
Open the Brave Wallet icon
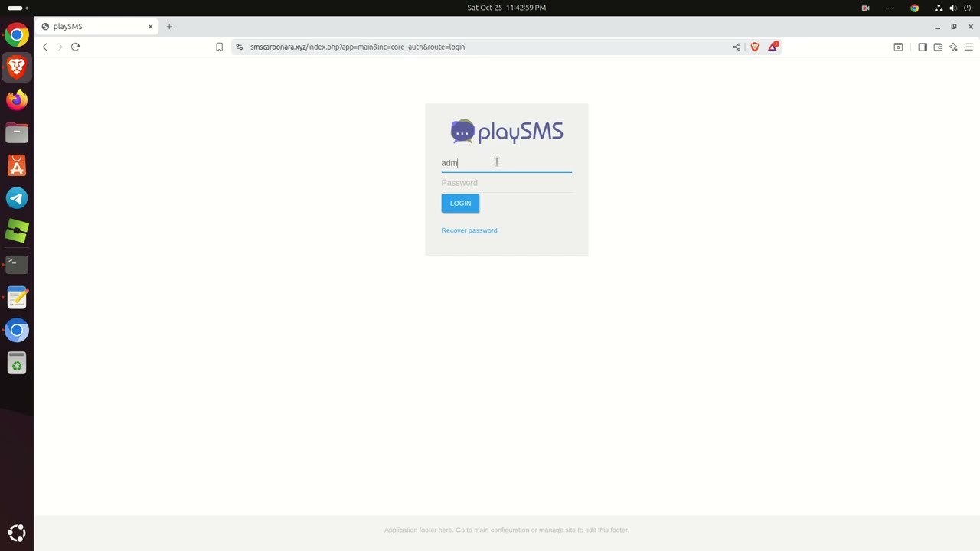tap(938, 47)
